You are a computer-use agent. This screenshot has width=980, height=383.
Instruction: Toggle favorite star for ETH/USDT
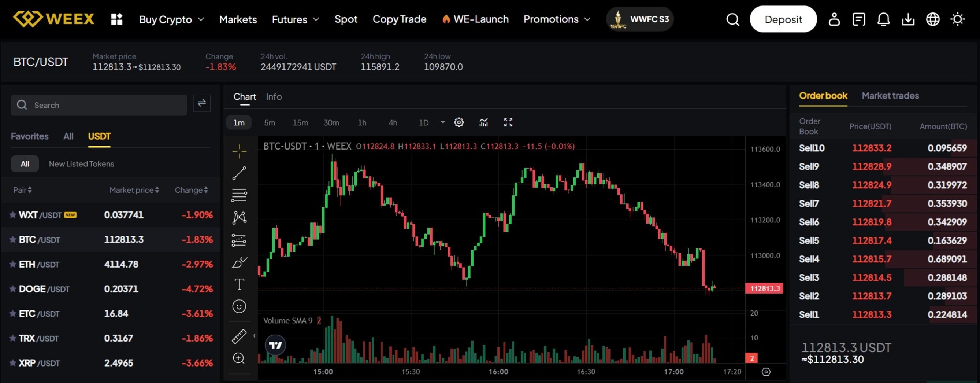pos(13,264)
